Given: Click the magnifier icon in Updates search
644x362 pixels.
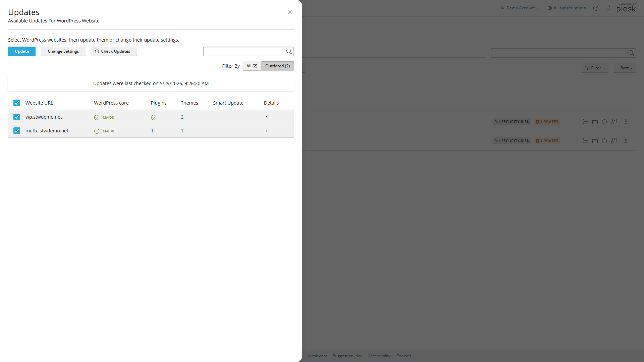Looking at the screenshot, I should tap(289, 51).
